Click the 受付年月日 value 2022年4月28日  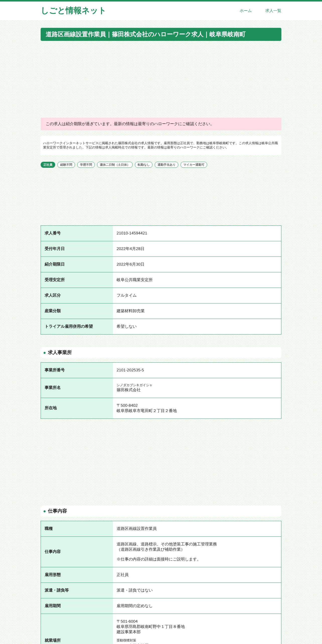pyautogui.click(x=130, y=249)
